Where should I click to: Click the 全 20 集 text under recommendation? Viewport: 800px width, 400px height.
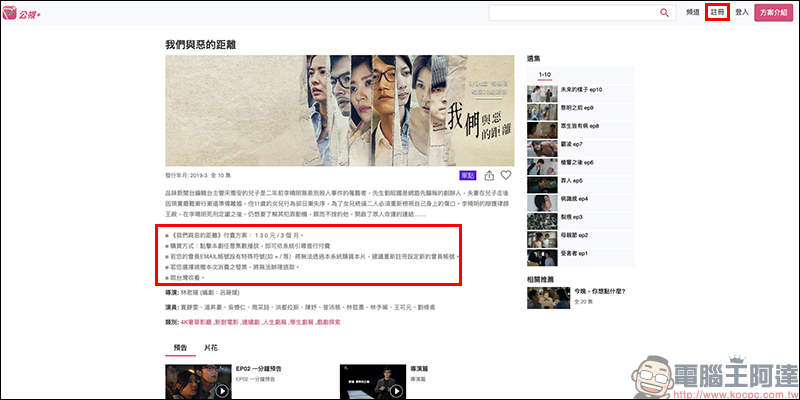point(584,302)
